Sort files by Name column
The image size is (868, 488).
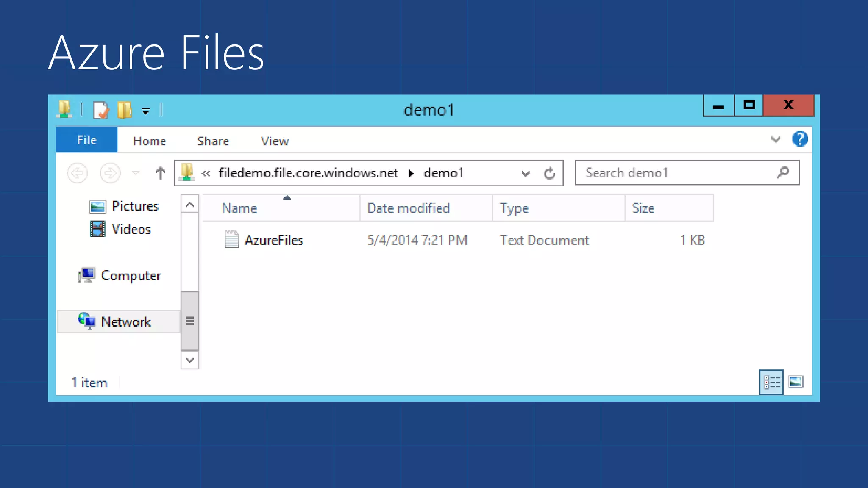[281, 208]
